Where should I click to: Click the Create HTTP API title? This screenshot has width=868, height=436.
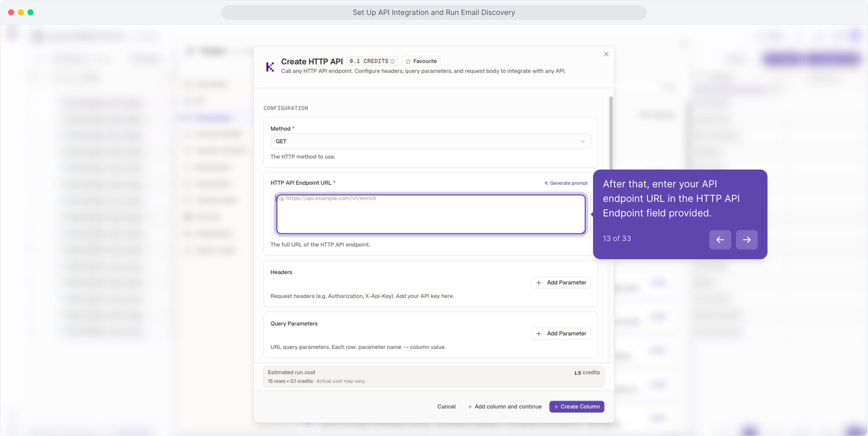[x=312, y=61]
